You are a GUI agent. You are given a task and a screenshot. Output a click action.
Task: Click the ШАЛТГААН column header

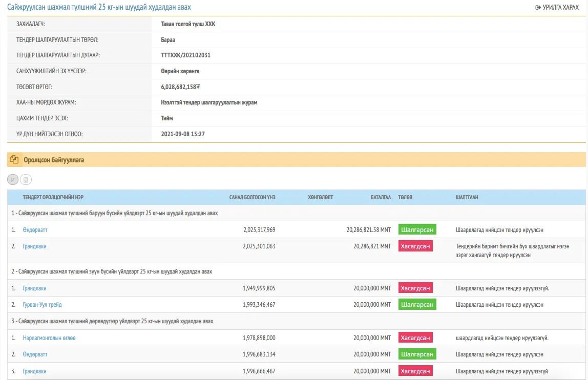pos(467,197)
